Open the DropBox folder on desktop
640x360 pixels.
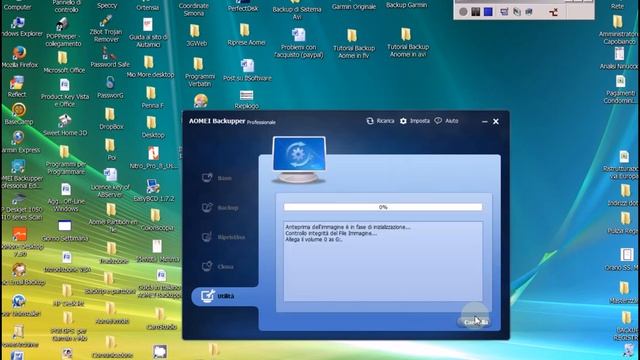click(x=111, y=119)
